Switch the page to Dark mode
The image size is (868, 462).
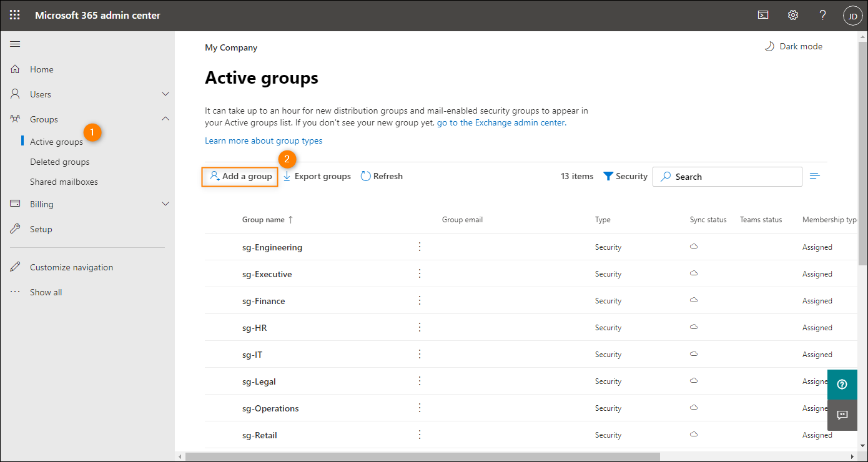(792, 46)
